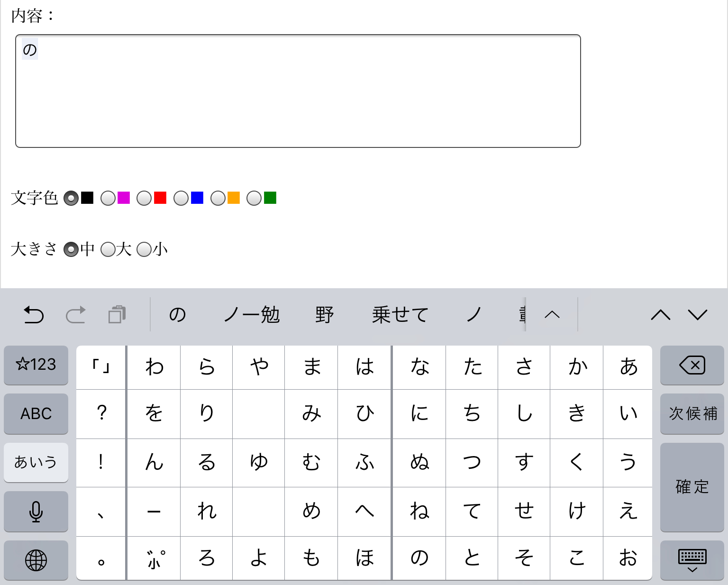Open the ☆123 symbols keyboard
The height and width of the screenshot is (585, 728).
[x=36, y=365]
